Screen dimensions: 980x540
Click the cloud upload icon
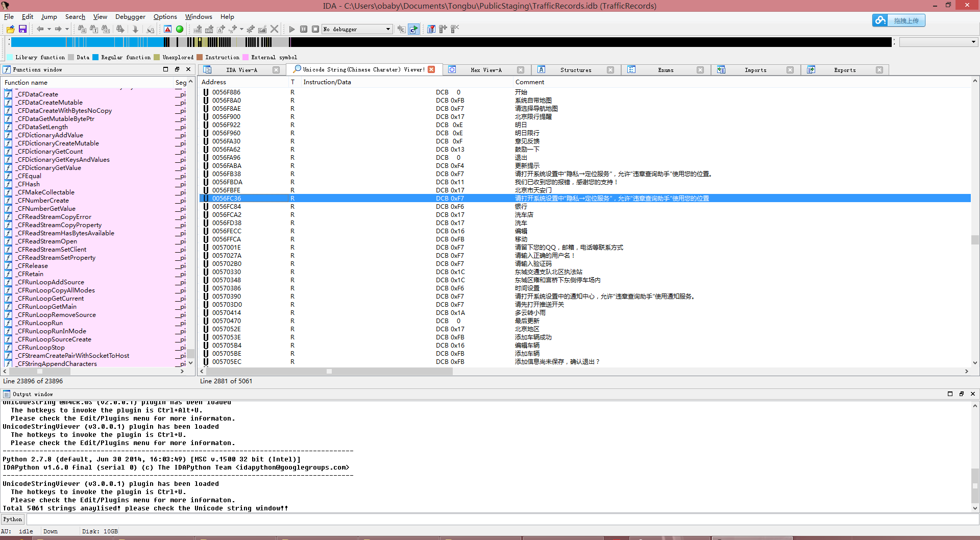[880, 20]
